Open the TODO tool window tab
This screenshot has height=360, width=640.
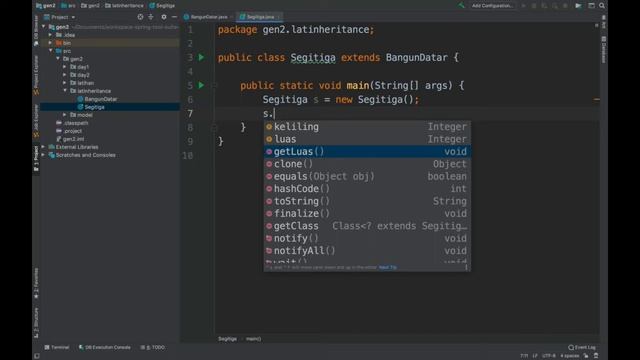(x=153, y=347)
